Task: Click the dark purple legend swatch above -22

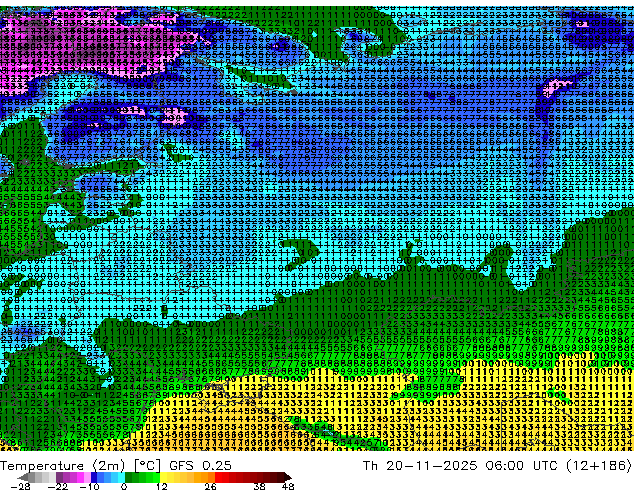Action: 59,477
